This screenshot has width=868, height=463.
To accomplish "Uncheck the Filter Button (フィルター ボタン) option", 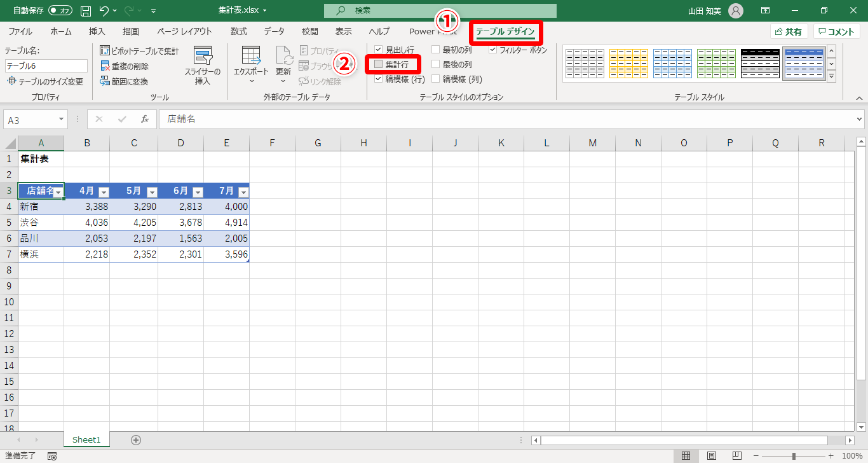I will click(x=492, y=50).
